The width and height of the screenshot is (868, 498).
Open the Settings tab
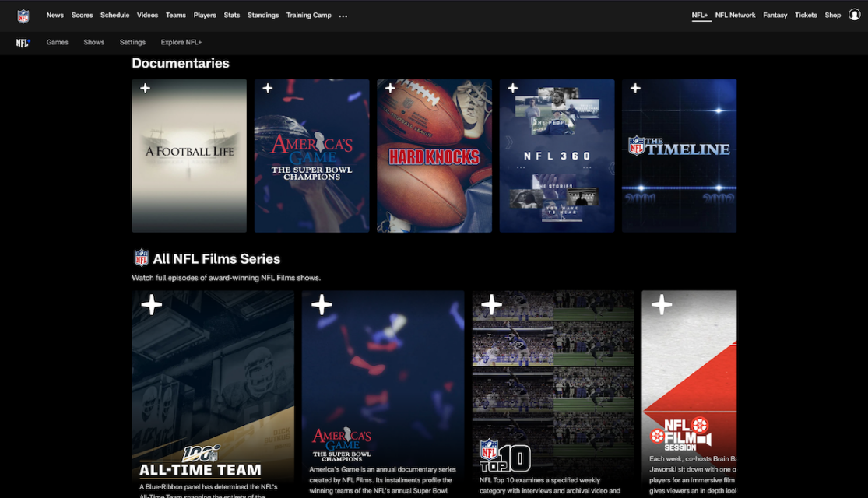click(x=132, y=42)
